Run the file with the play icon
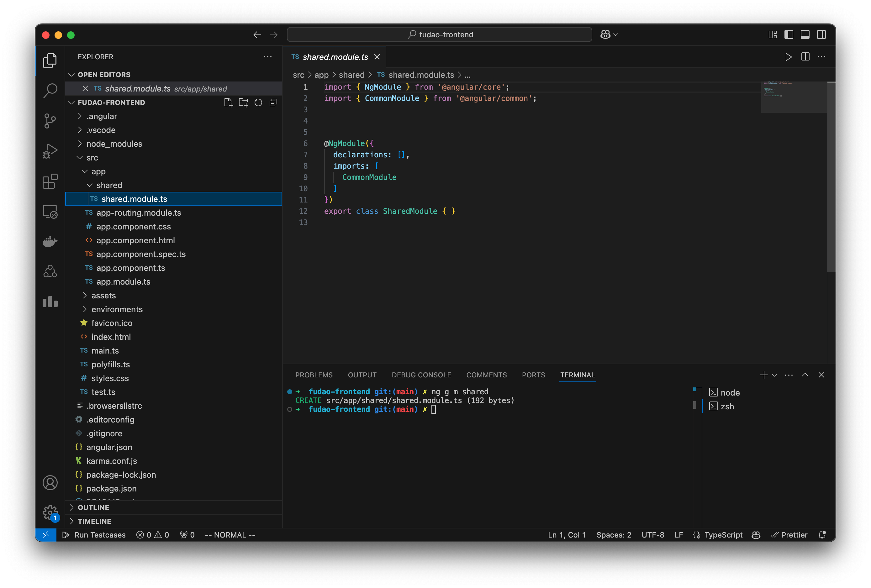Image resolution: width=871 pixels, height=588 pixels. [x=788, y=57]
